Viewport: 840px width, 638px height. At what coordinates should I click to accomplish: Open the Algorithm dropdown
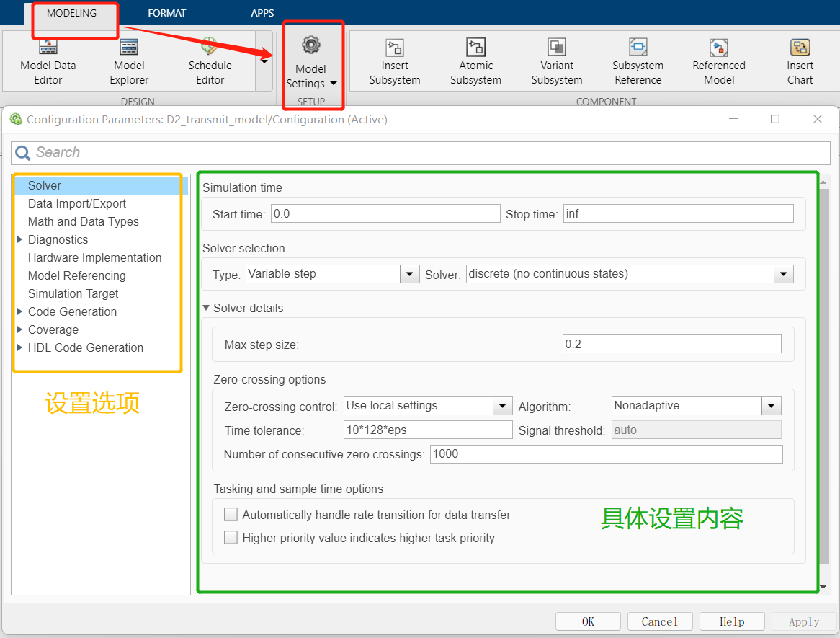pos(771,406)
